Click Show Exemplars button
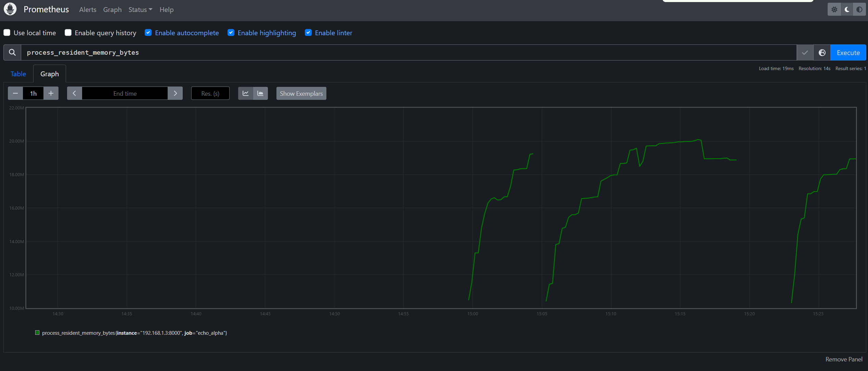This screenshot has width=868, height=371. pyautogui.click(x=301, y=93)
